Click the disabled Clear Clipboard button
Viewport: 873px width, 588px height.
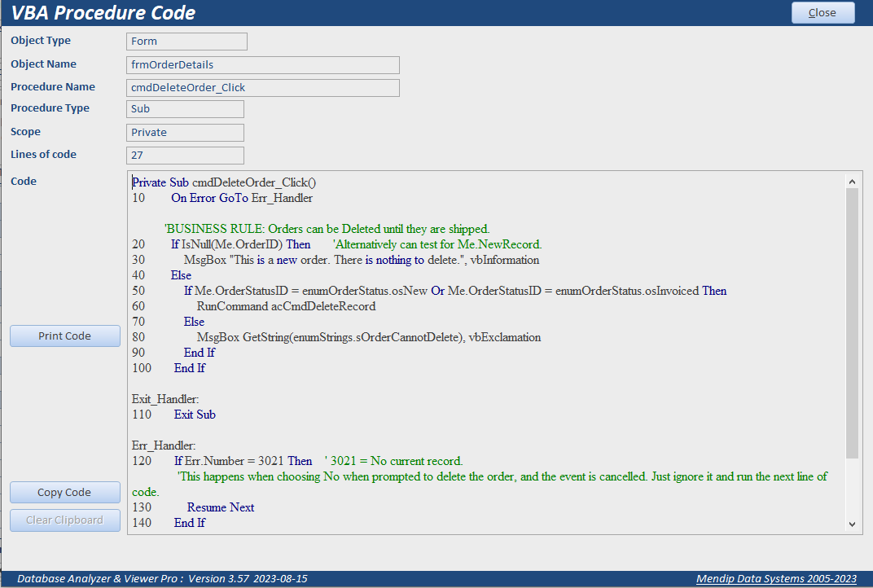64,520
